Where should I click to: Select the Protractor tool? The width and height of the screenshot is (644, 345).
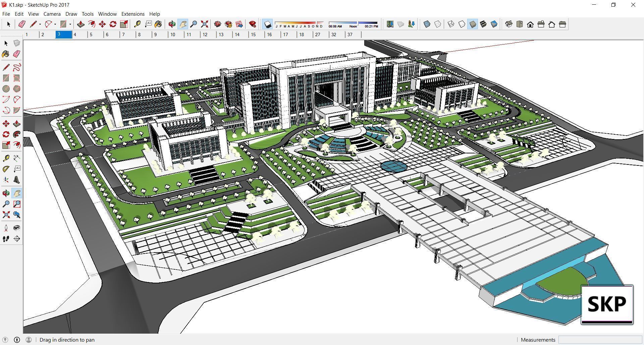click(6, 169)
